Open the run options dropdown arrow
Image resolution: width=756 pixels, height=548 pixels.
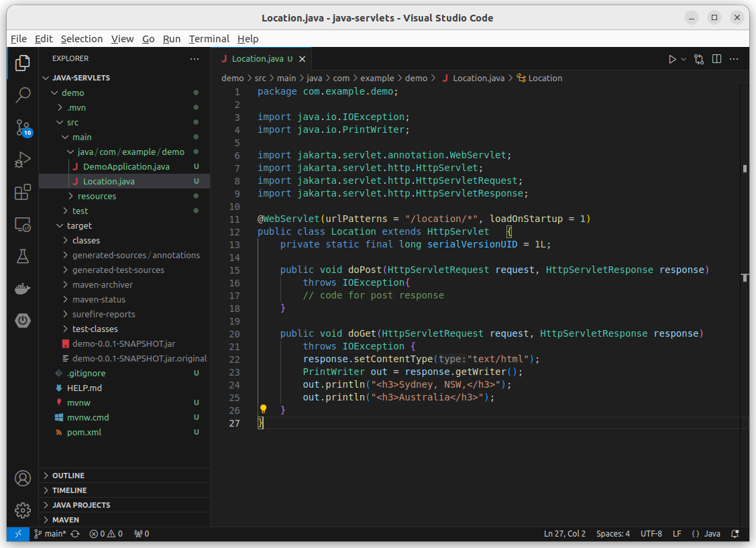tap(684, 59)
